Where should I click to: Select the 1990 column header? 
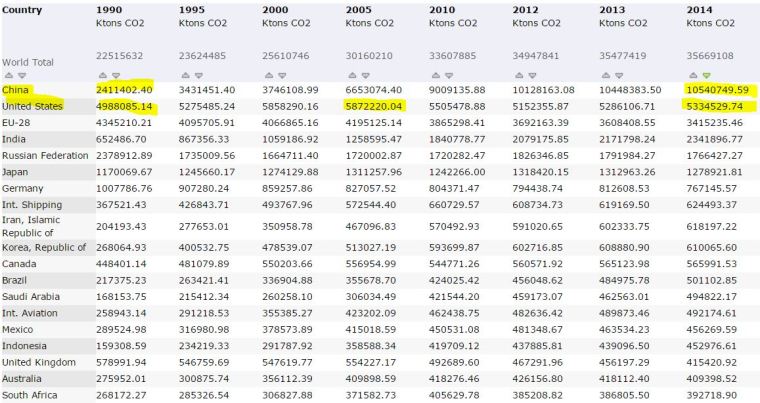pyautogui.click(x=109, y=10)
